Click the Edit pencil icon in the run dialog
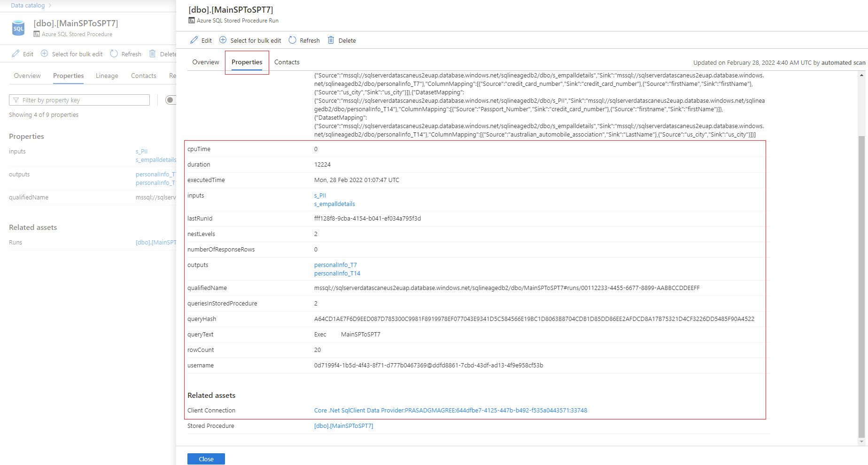868x465 pixels. pos(194,40)
